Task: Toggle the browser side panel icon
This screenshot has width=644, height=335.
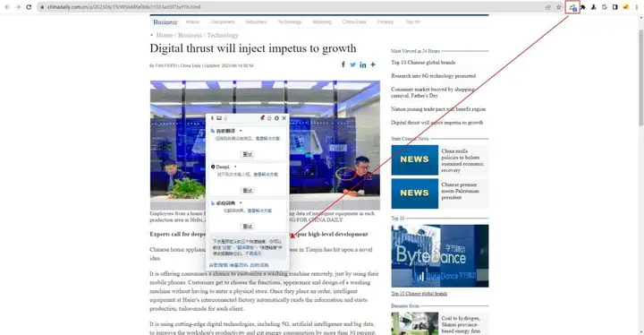Action: pyautogui.click(x=614, y=7)
